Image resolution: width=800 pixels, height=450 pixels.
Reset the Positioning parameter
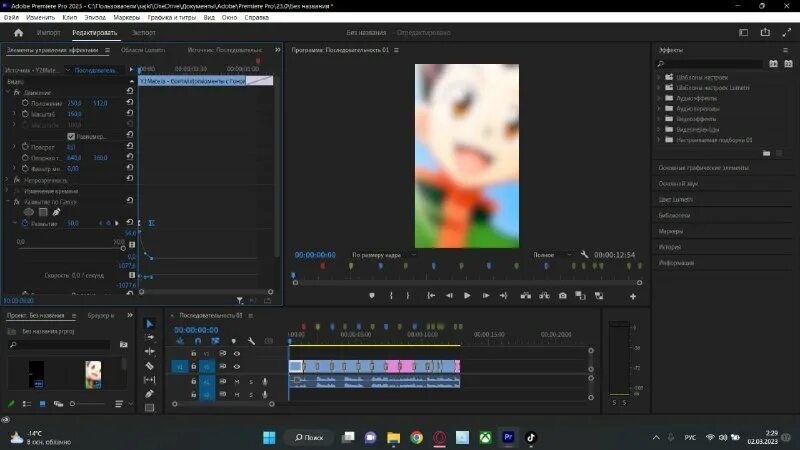tap(130, 103)
